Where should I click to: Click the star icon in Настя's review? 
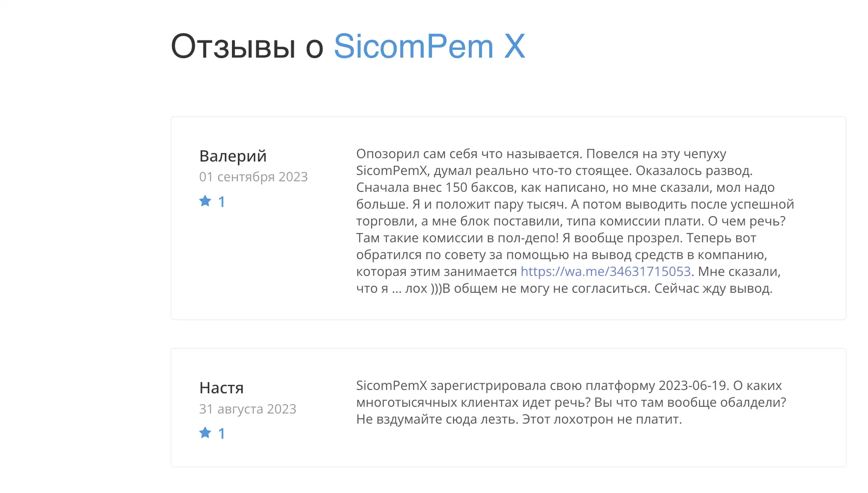[205, 433]
